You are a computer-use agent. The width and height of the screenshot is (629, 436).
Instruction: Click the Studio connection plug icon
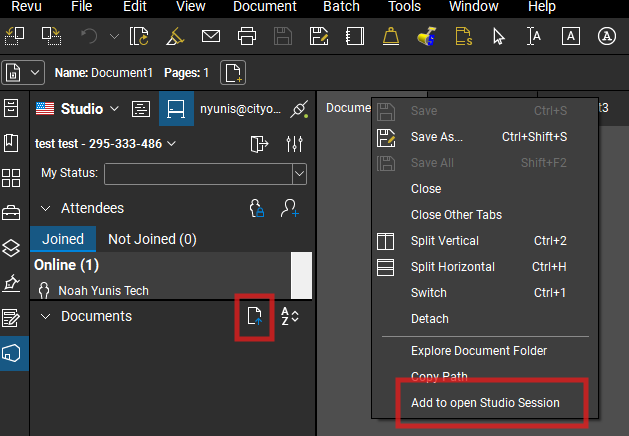(x=299, y=109)
